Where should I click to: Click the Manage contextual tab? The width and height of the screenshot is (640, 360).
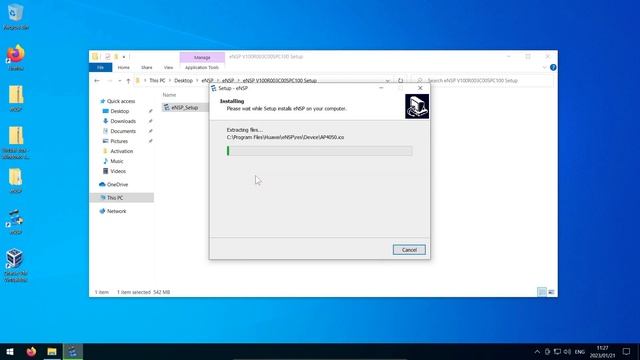(x=202, y=57)
